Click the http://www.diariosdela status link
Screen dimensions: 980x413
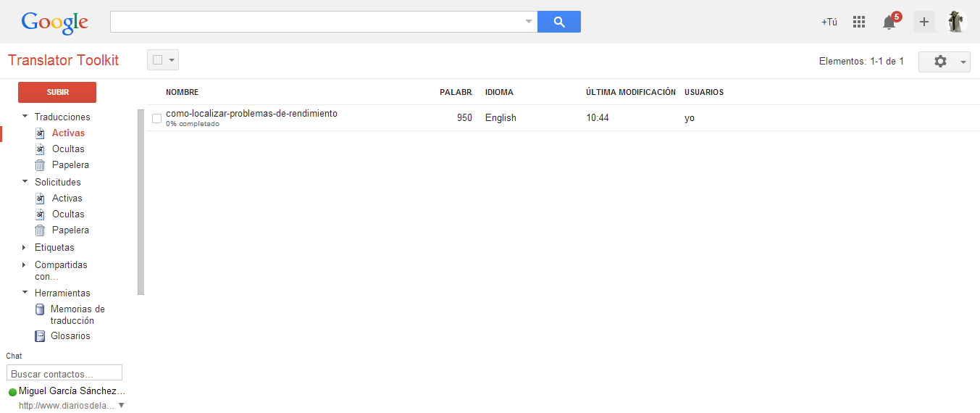pos(67,406)
